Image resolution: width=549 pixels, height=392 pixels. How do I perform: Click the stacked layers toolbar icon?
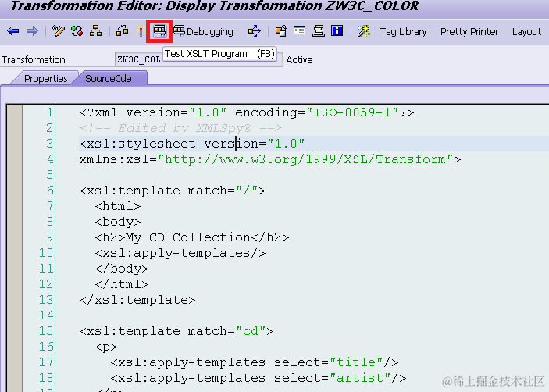pos(319,31)
